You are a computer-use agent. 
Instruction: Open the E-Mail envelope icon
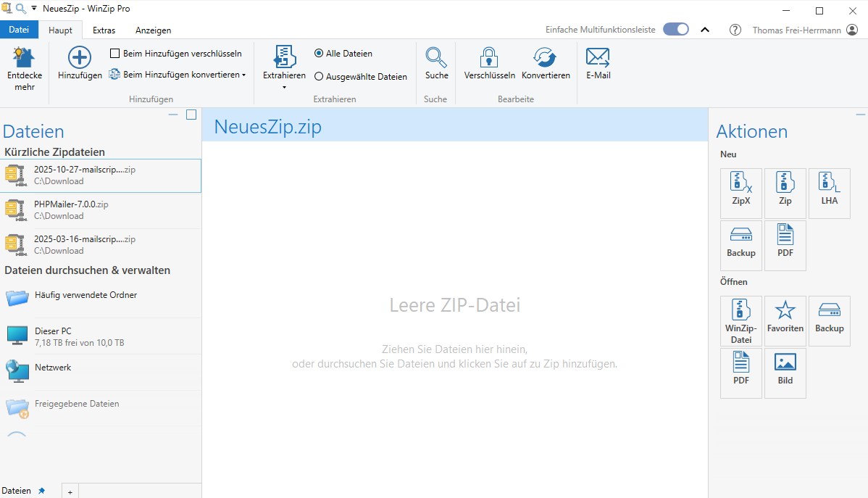click(x=598, y=57)
